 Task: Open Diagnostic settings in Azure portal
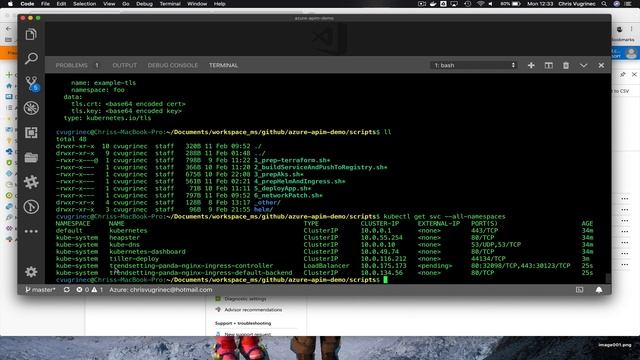tap(245, 299)
